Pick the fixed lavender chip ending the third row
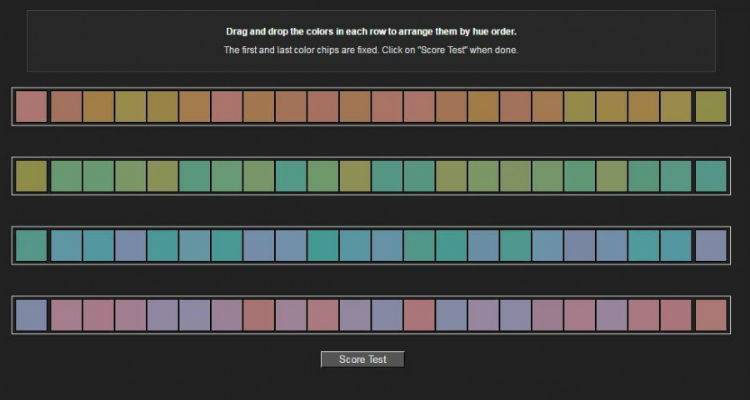The width and height of the screenshot is (750, 400). point(710,245)
